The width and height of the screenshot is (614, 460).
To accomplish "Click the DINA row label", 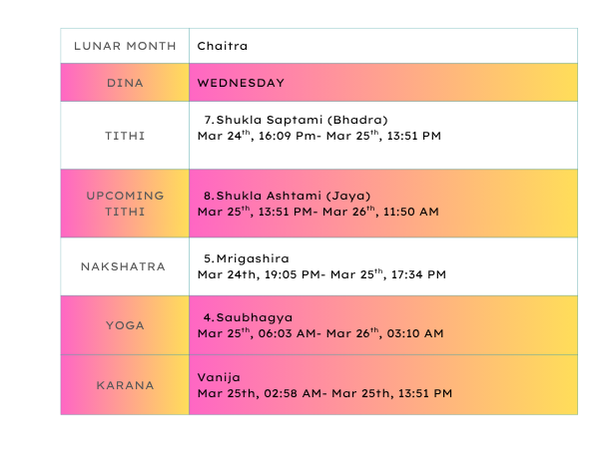I will pyautogui.click(x=124, y=83).
